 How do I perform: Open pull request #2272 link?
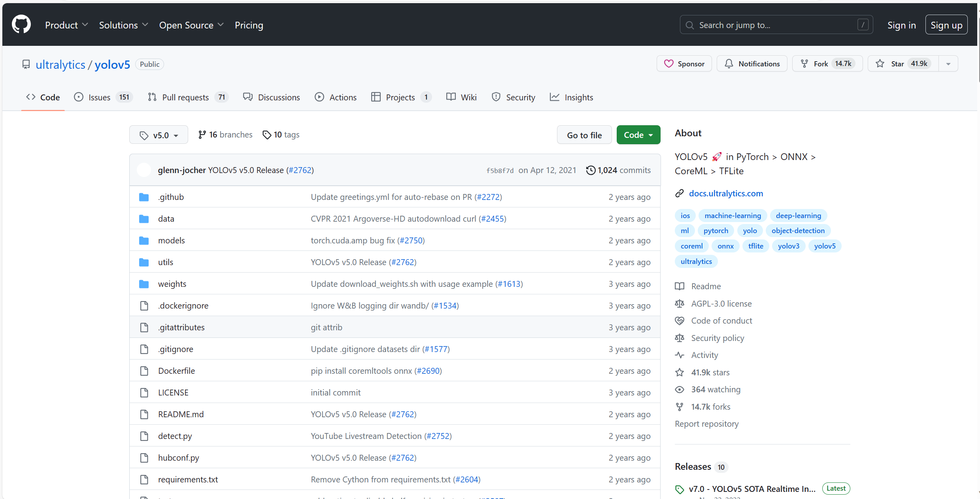[x=488, y=197]
